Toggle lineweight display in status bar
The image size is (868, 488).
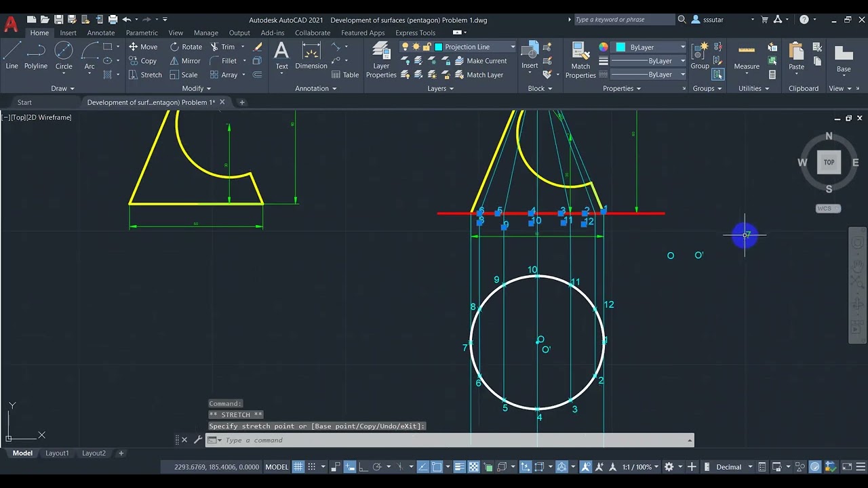[460, 467]
